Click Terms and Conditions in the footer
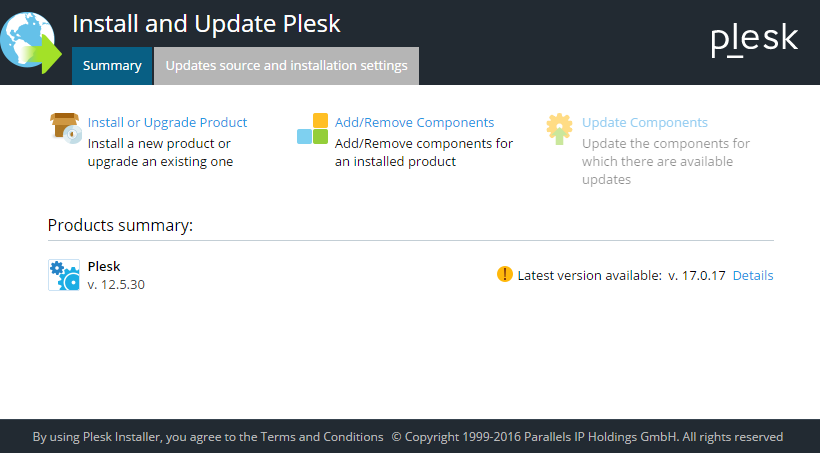This screenshot has height=453, width=820. [322, 437]
